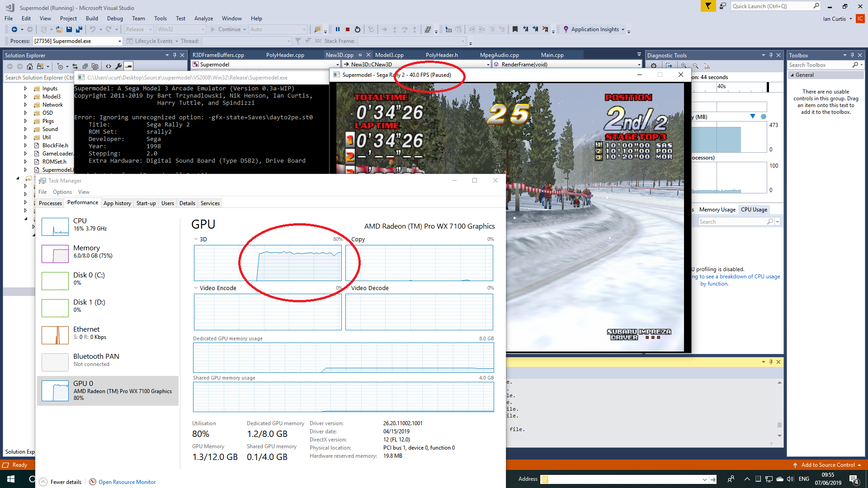Switch to Memory Usage tab in Diagnostic Tools
The width and height of the screenshot is (868, 488).
717,210
